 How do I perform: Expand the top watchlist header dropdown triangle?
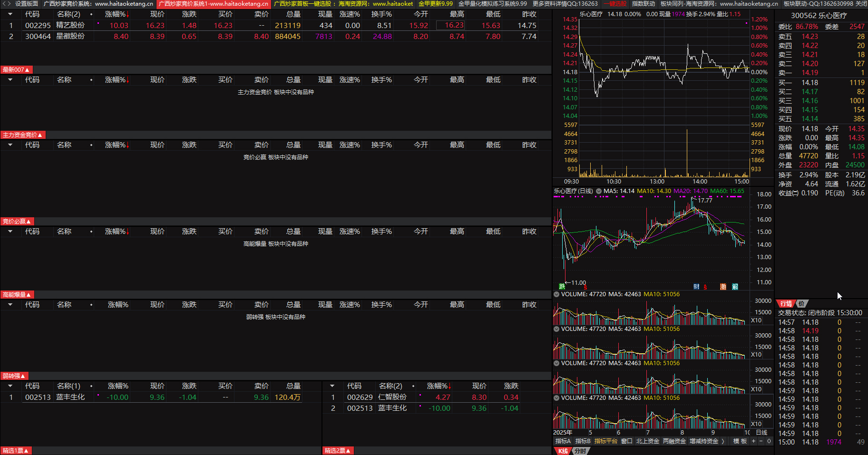click(10, 14)
